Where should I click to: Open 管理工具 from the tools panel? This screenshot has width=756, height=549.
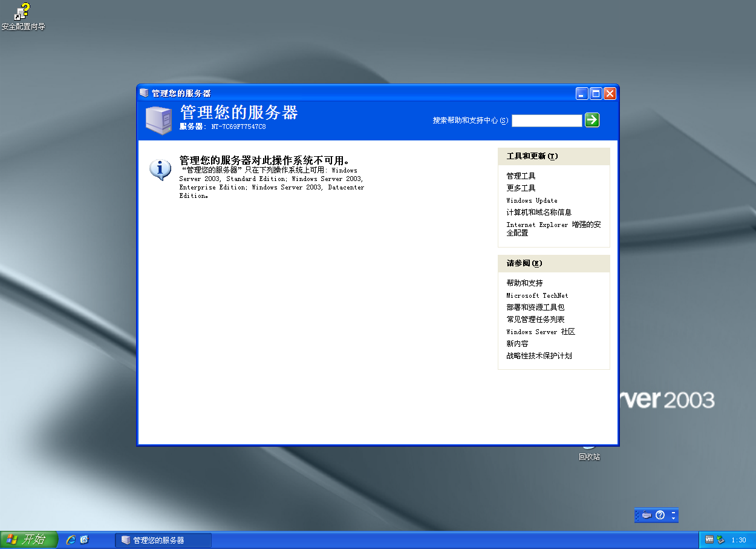(x=521, y=176)
